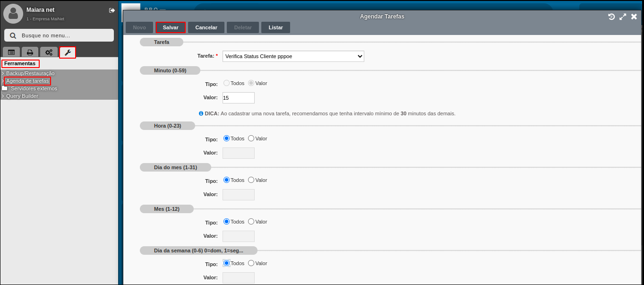Select Valor radio under Mes (1-12)
The image size is (644, 285).
251,222
